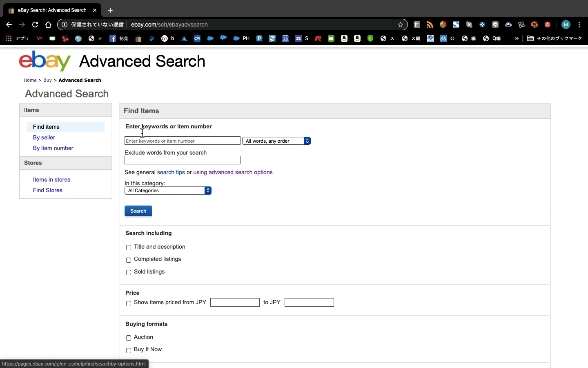Click the eBay logo

click(x=45, y=61)
